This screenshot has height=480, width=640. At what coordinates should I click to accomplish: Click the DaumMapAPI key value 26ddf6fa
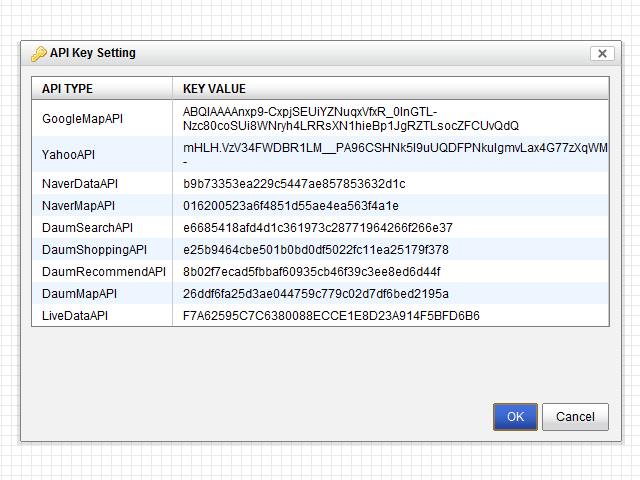[315, 294]
